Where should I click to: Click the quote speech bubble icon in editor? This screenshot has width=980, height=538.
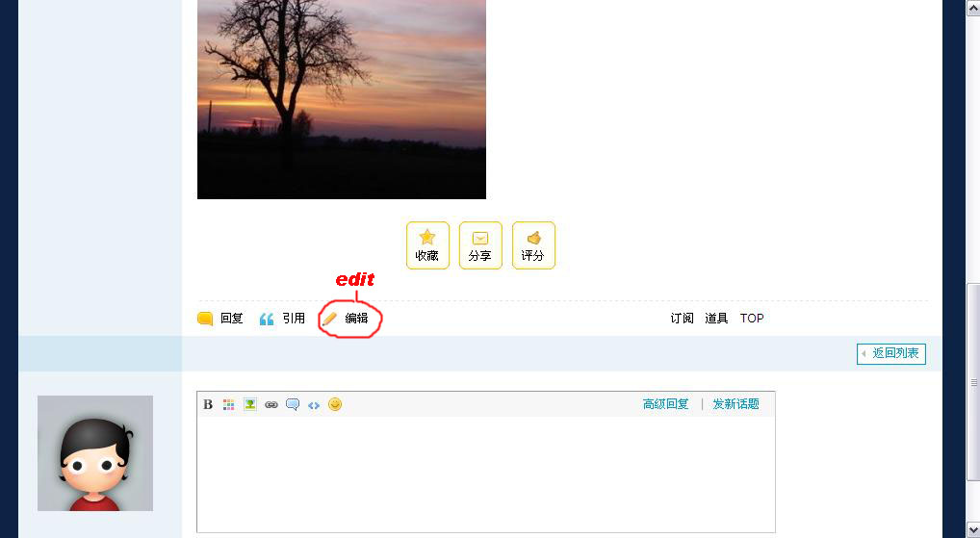click(293, 404)
